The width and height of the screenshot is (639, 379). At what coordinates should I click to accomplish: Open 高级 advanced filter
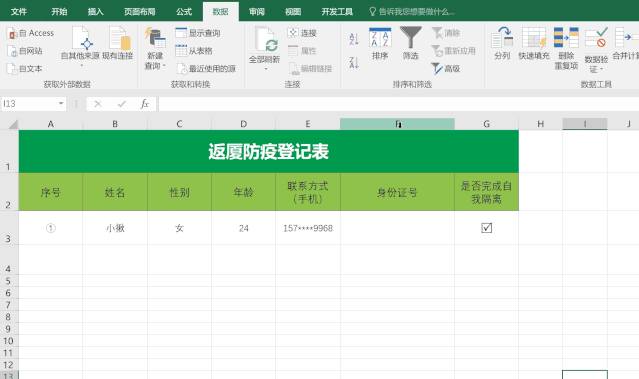click(x=445, y=68)
